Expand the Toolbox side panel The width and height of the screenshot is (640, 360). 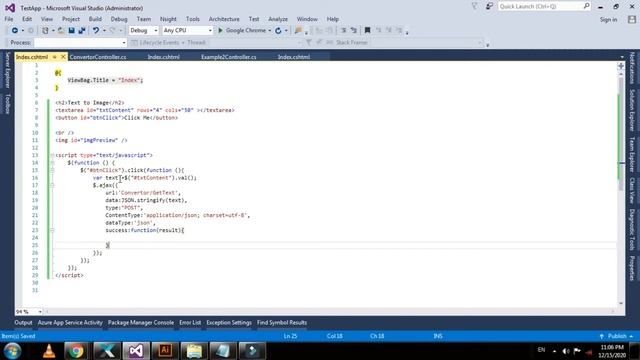7,104
